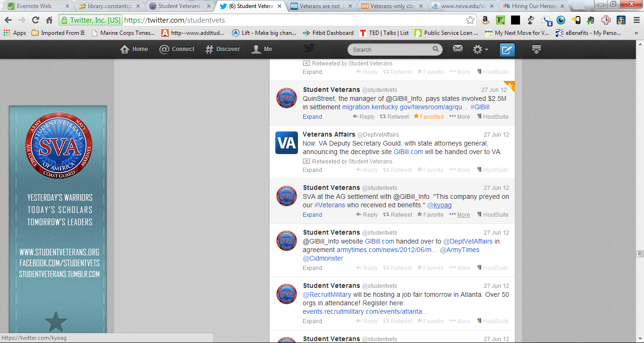The height and width of the screenshot is (343, 644).
Task: Retweet the QuinStreet settlement tweet
Action: tap(395, 117)
